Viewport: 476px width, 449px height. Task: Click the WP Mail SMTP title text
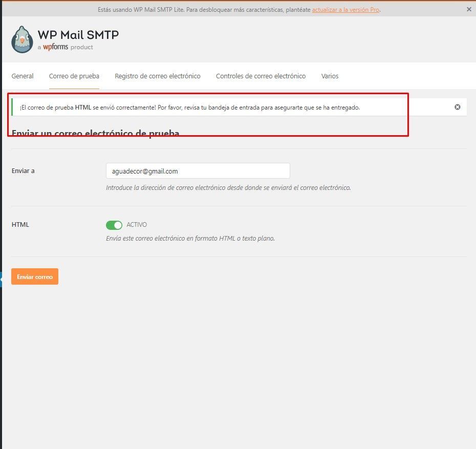(x=78, y=35)
